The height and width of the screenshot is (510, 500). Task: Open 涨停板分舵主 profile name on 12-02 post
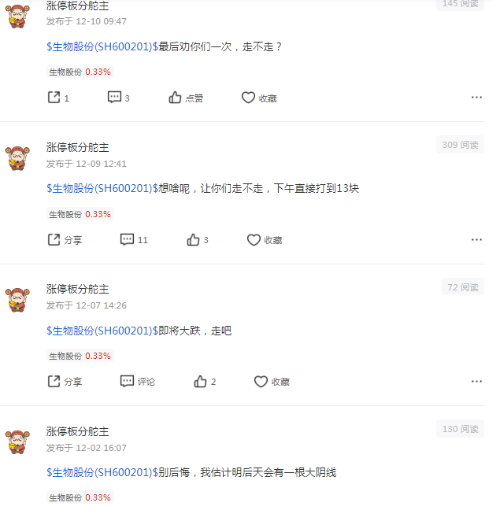pos(78,431)
